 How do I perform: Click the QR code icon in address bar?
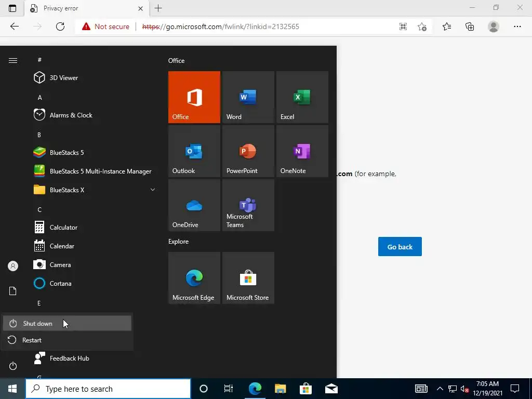tap(403, 26)
